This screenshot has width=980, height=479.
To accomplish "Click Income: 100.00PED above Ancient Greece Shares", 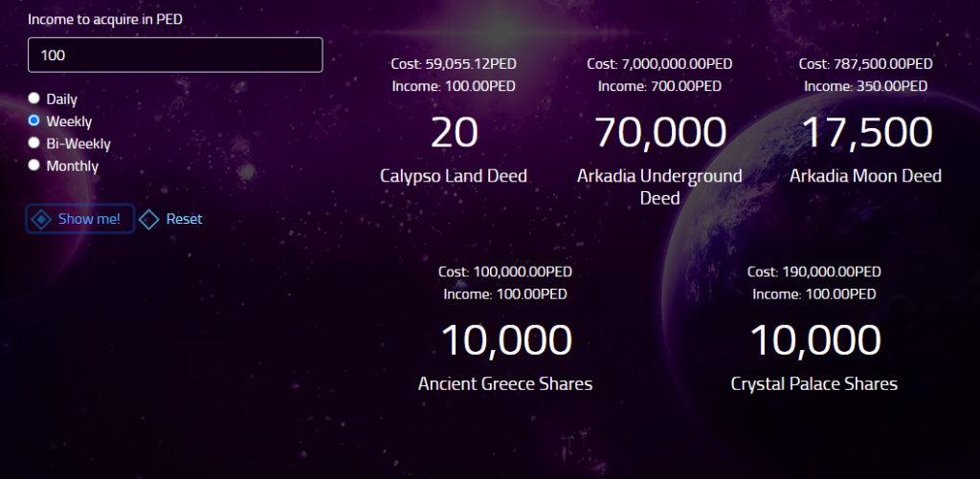I will pyautogui.click(x=505, y=294).
